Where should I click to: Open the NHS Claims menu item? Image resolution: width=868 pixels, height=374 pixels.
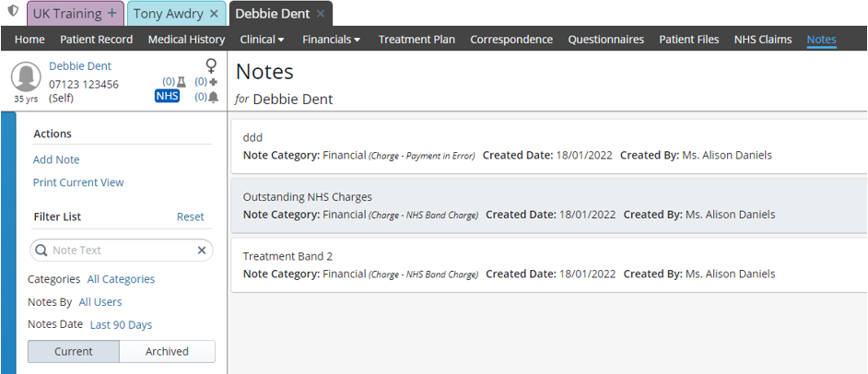(x=763, y=40)
